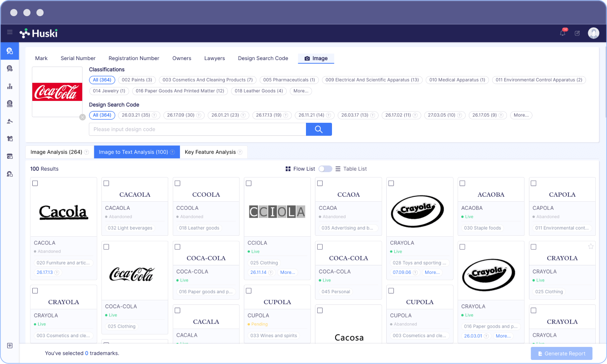Switch to the Key Feature Analysis tab
The height and width of the screenshot is (364, 607).
coord(210,152)
